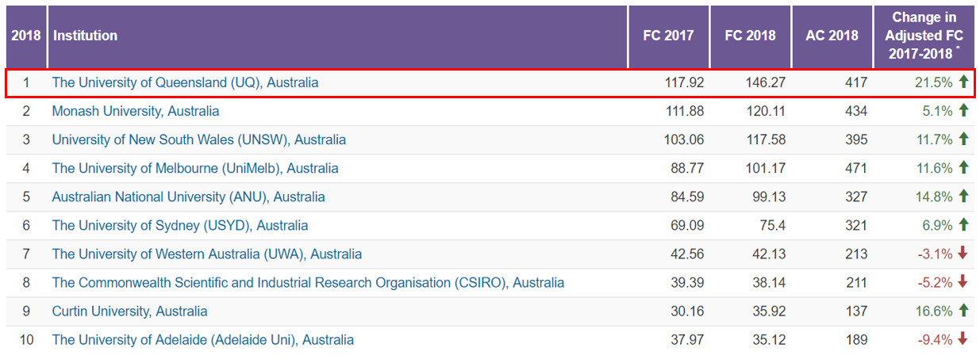Image resolution: width=980 pixels, height=363 pixels.
Task: Click the green arrow in the ANU row
Action: tap(963, 196)
